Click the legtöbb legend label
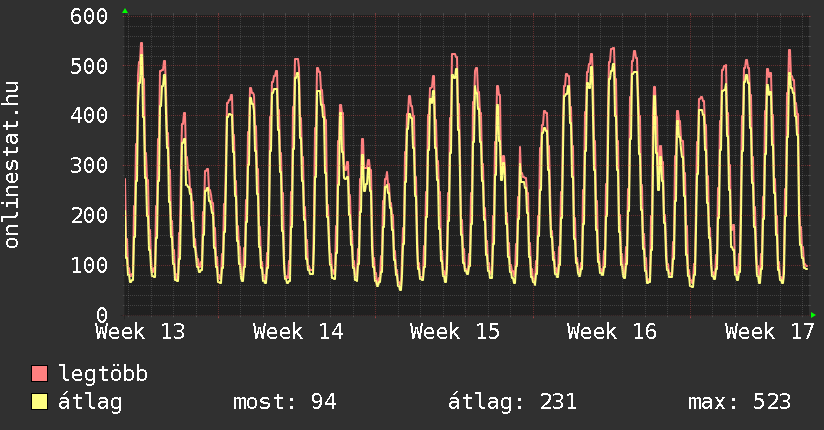Viewport: 824px width, 430px height. click(103, 375)
